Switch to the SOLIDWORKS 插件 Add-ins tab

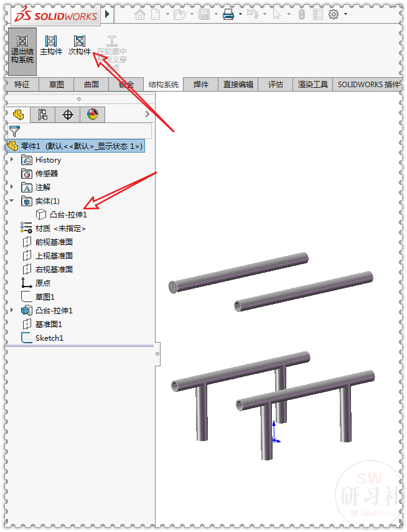[x=368, y=85]
